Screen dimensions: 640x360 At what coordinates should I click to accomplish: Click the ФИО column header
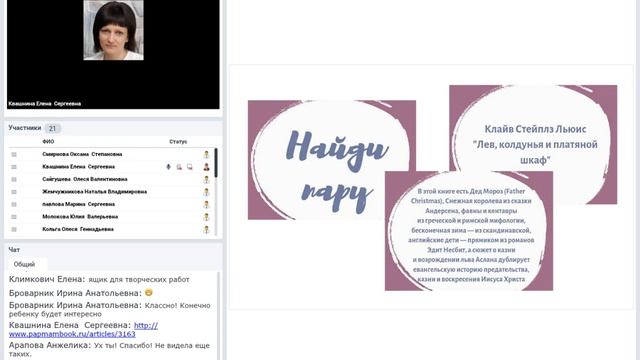[48, 142]
